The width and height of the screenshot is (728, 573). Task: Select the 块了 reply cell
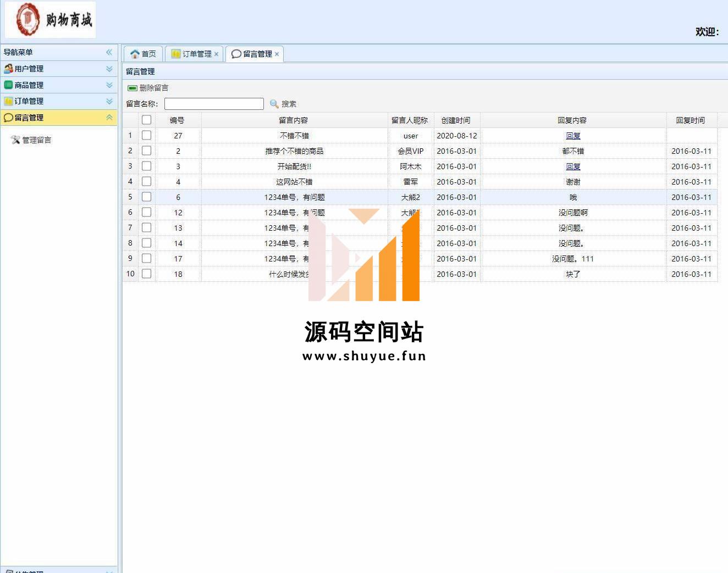(573, 274)
